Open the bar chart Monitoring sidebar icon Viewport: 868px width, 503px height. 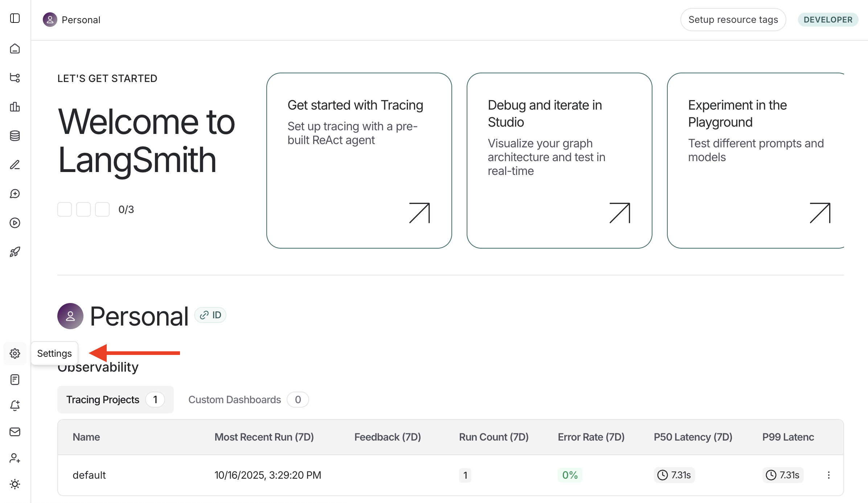coord(15,107)
